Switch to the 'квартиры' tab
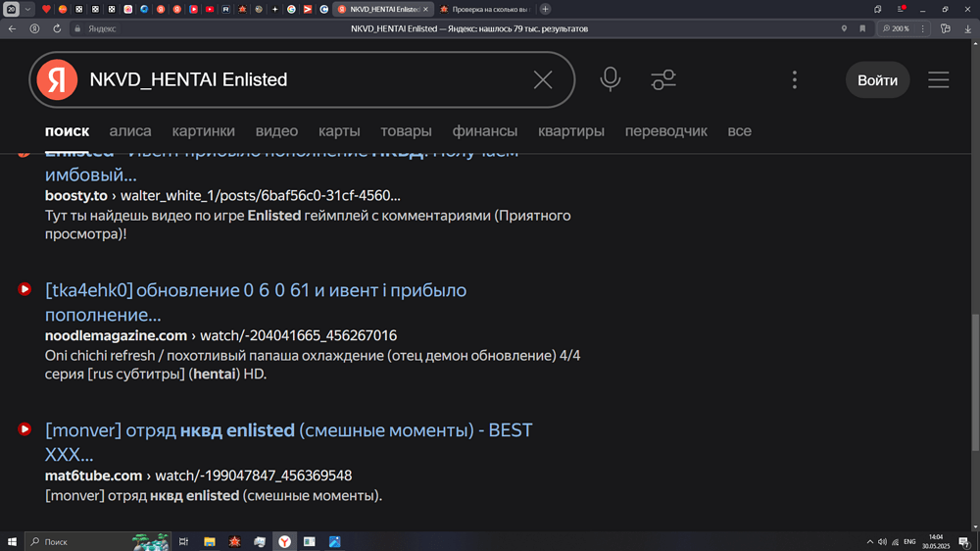This screenshot has height=551, width=980. point(571,131)
